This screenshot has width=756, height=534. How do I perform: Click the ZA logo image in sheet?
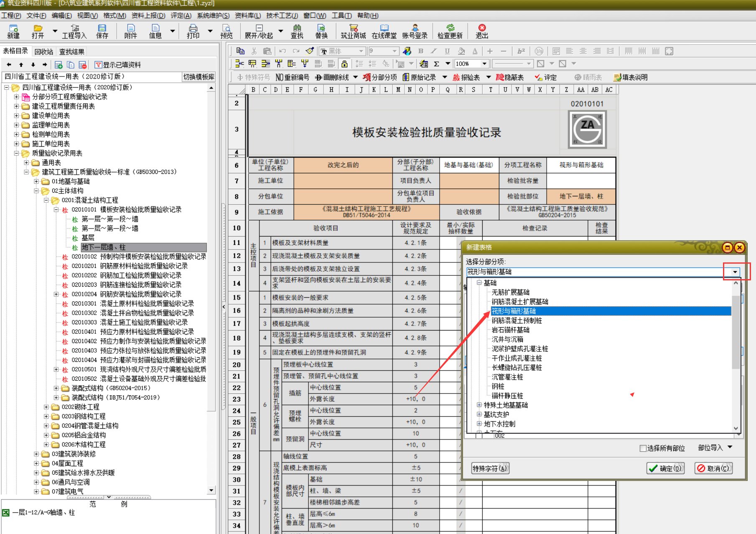587,130
